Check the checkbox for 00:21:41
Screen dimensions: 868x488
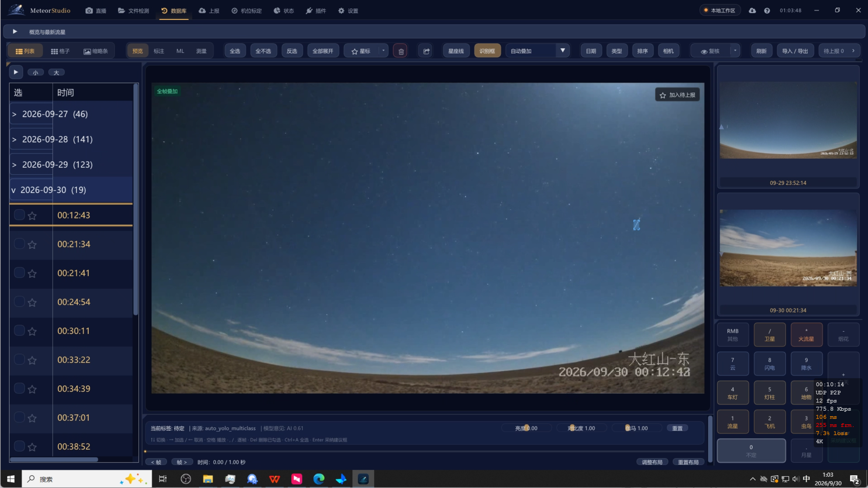click(19, 272)
